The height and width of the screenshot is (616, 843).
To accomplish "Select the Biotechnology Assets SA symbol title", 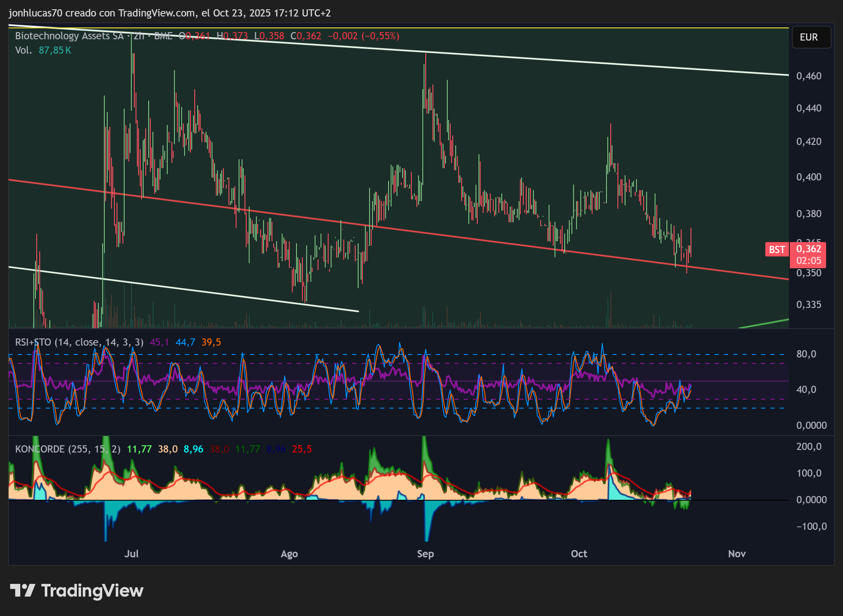I will tap(69, 36).
